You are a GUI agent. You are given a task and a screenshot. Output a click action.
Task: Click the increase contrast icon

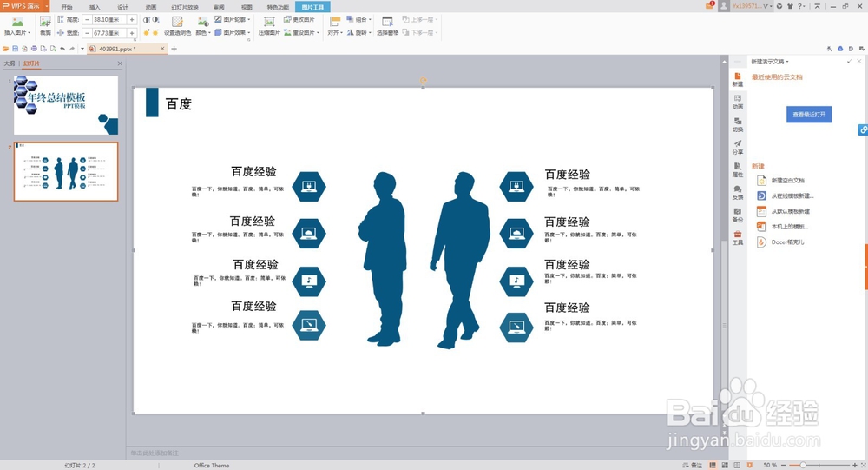(146, 19)
